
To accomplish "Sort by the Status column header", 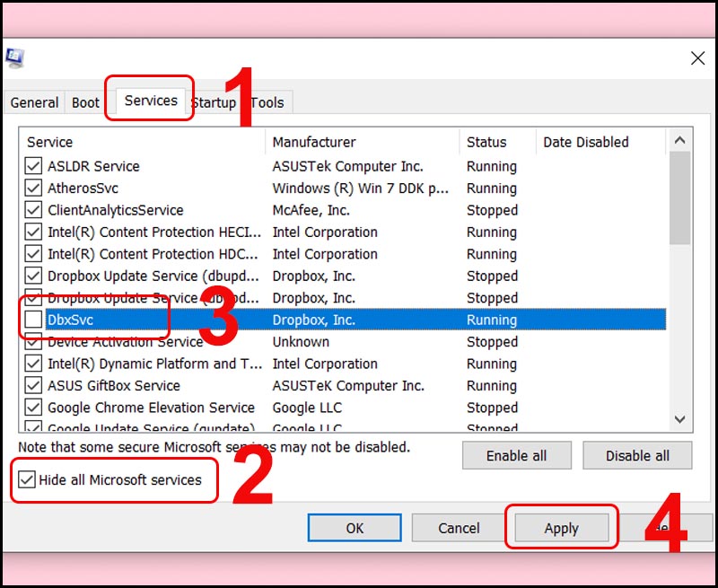I will point(498,142).
